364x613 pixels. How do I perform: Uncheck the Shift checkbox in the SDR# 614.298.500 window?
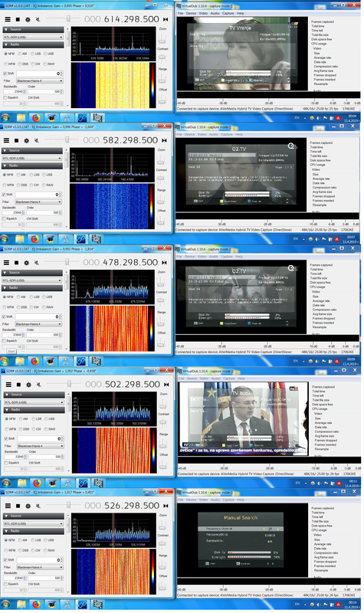tap(5, 74)
